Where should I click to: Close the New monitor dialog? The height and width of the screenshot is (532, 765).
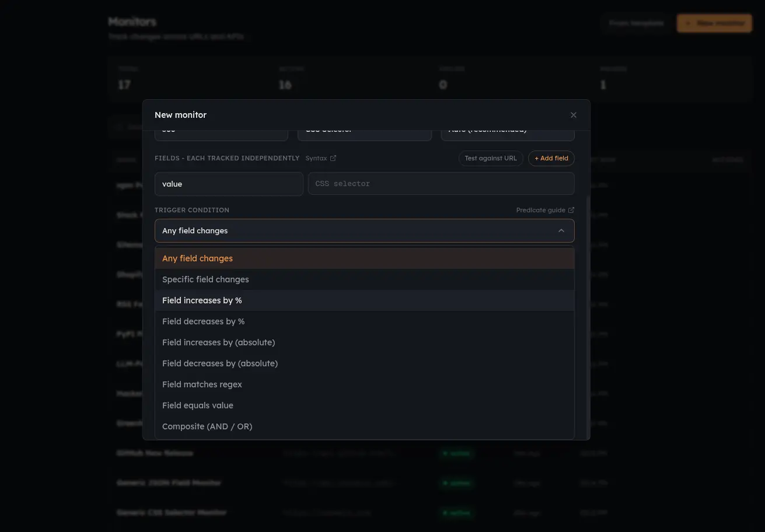[x=574, y=115]
